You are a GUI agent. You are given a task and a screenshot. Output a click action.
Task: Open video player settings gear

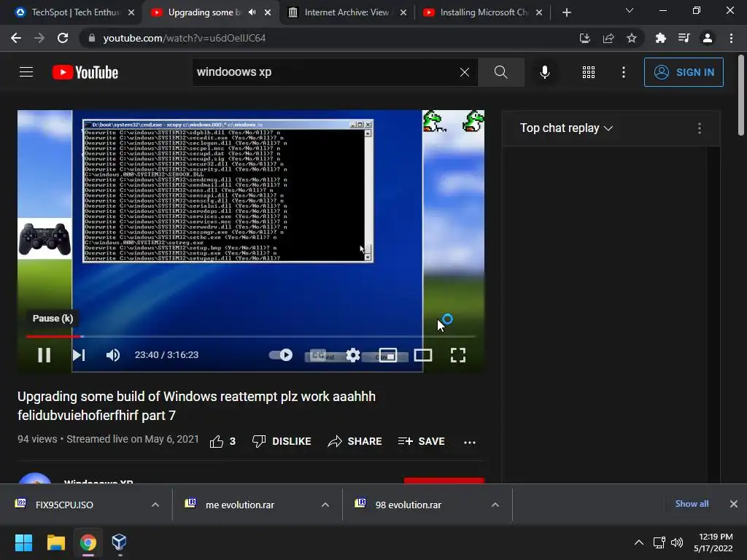[353, 355]
